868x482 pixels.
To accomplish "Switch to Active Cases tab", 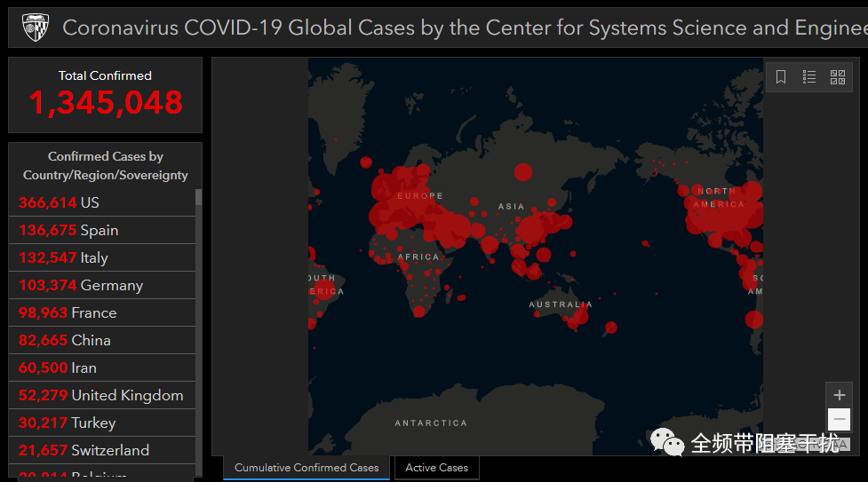I will click(437, 468).
